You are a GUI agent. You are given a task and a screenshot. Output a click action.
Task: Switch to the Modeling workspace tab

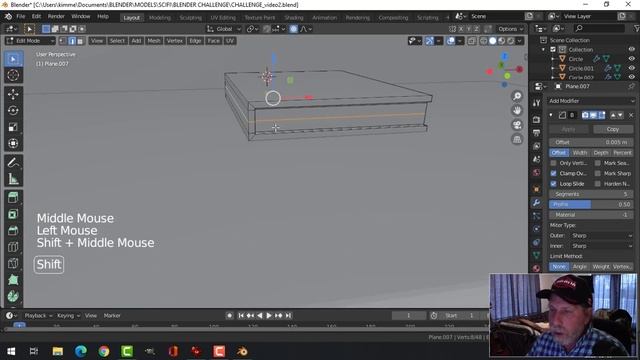160,18
